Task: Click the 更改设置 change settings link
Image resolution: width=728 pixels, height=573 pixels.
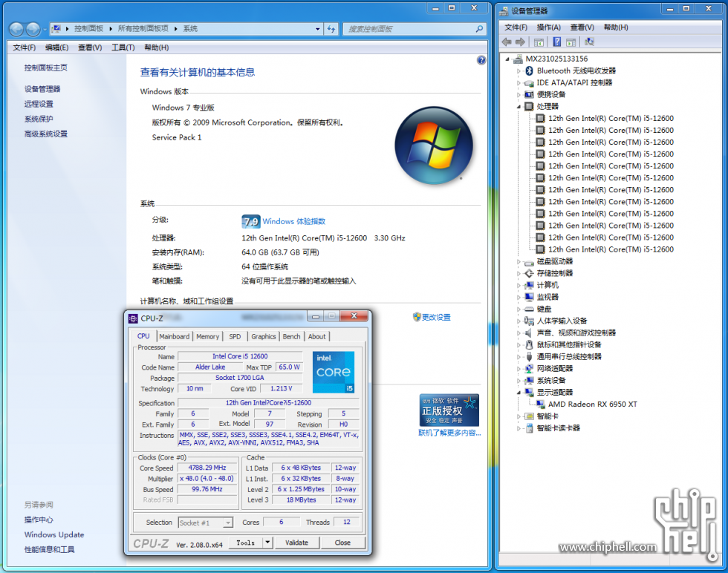Action: tap(436, 318)
